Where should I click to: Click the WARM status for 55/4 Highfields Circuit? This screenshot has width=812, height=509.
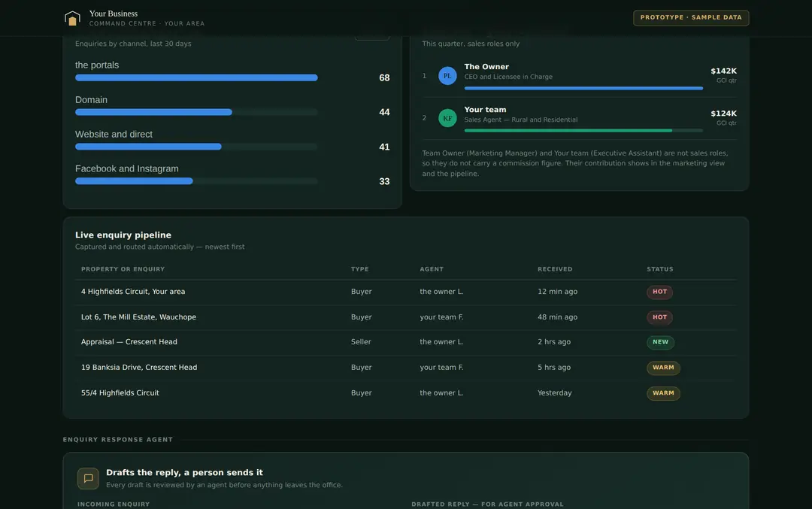pos(663,393)
